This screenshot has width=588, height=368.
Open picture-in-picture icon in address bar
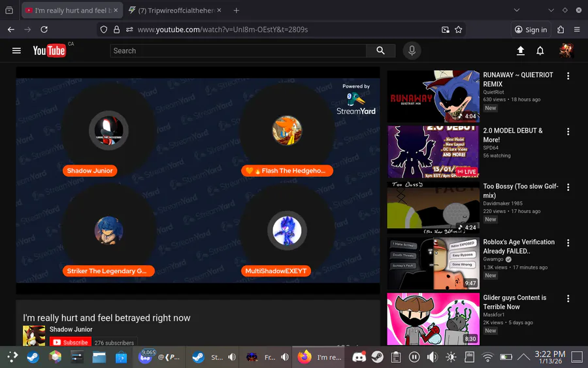(445, 29)
